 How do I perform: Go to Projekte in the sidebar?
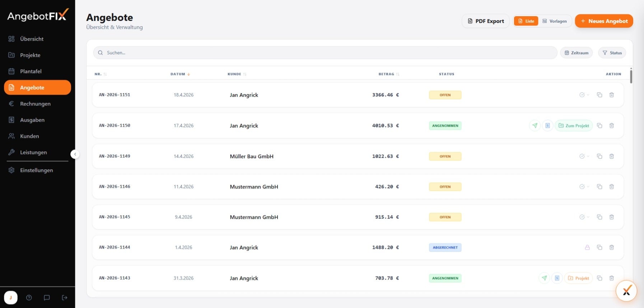click(37, 55)
